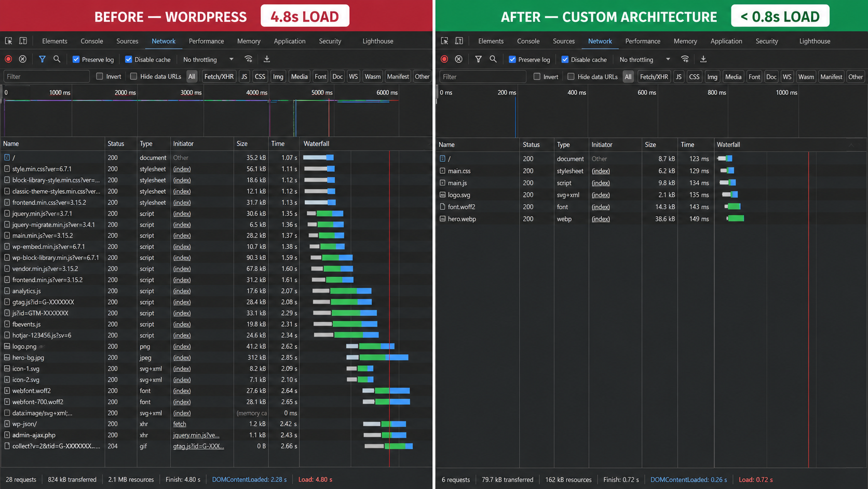Click right panel Filter text field
Image resolution: width=868 pixels, height=489 pixels.
pyautogui.click(x=483, y=76)
